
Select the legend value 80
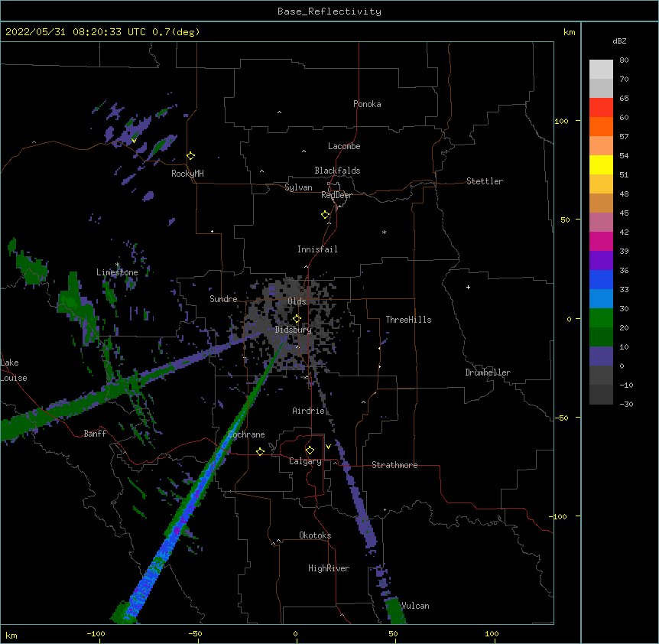[624, 60]
